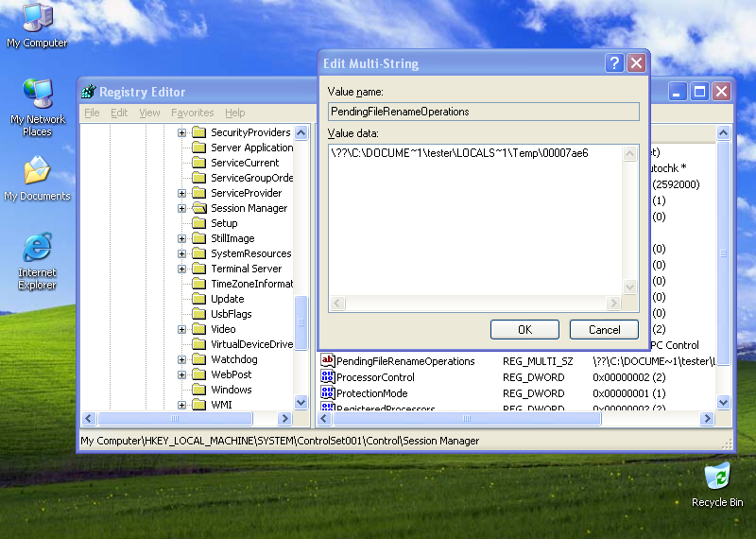Expand the Terminal Server tree node
Image resolution: width=756 pixels, height=539 pixels.
(x=181, y=269)
